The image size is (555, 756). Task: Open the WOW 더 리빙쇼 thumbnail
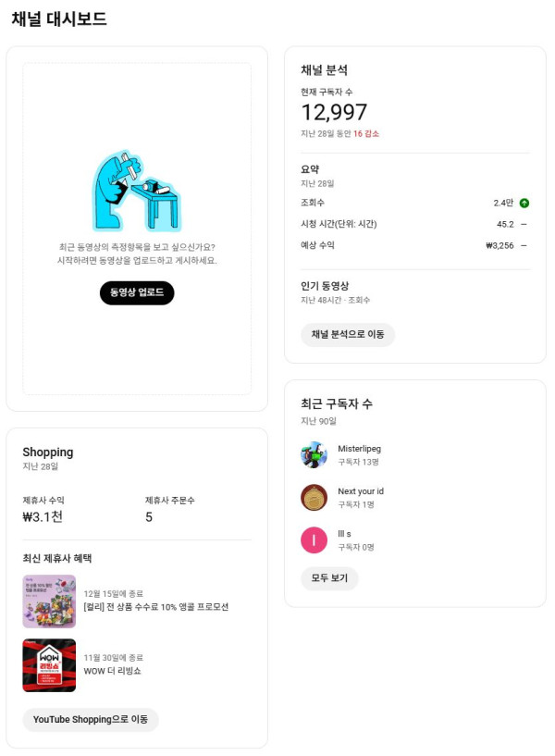click(x=49, y=664)
